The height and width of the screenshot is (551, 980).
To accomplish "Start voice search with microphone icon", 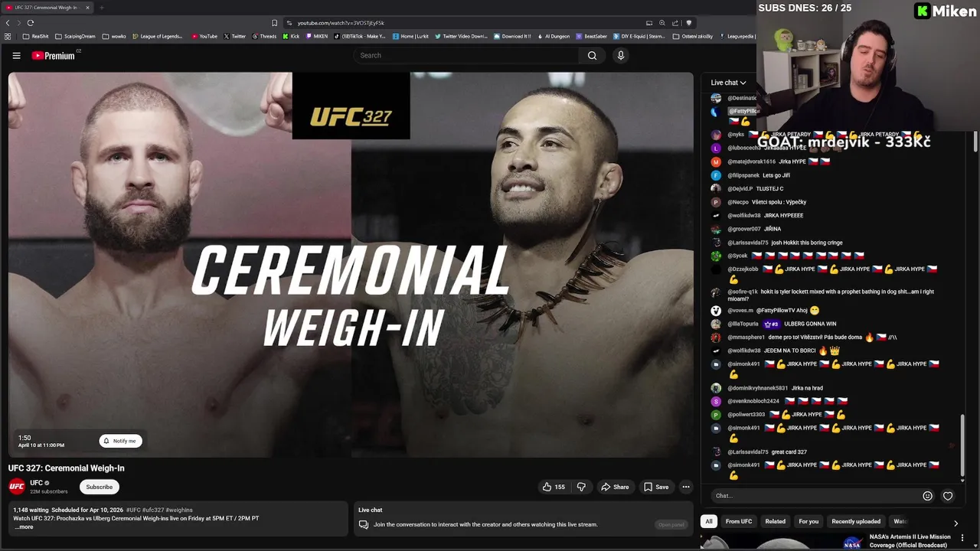I will pyautogui.click(x=621, y=55).
